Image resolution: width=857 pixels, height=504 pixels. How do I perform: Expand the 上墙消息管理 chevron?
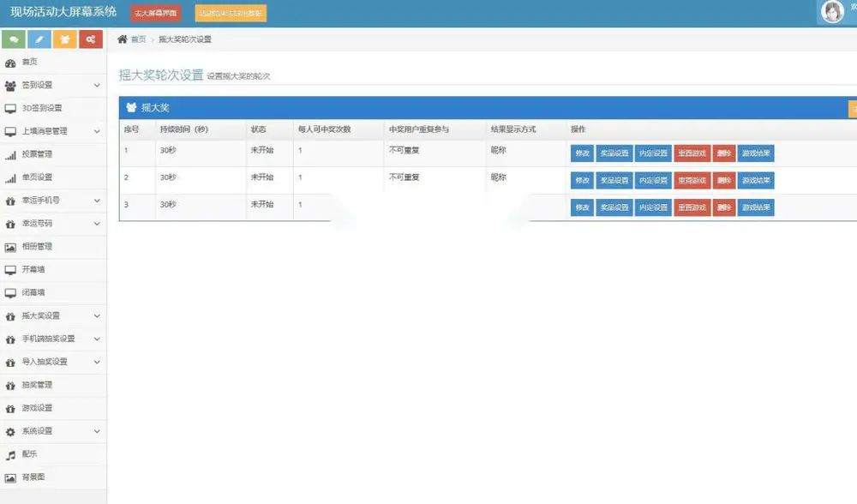(97, 131)
